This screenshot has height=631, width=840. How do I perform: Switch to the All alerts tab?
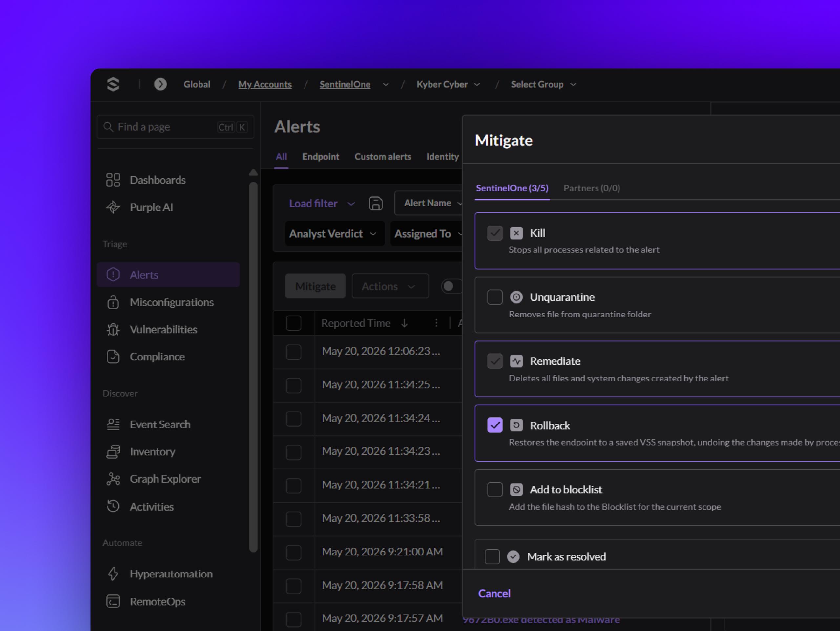[x=281, y=157]
